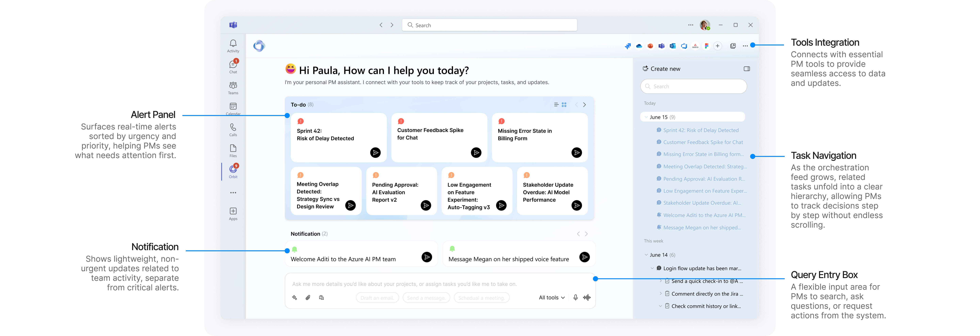This screenshot has width=980, height=336.
Task: Switch To-do panel to grid view
Action: coord(564,105)
